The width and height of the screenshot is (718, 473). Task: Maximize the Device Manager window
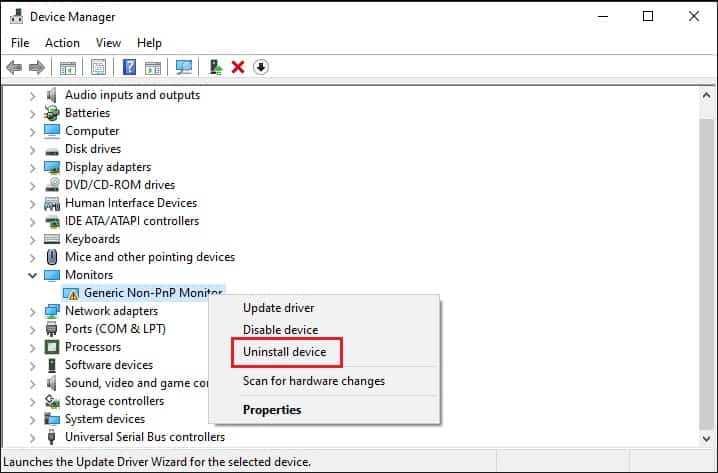tap(648, 16)
